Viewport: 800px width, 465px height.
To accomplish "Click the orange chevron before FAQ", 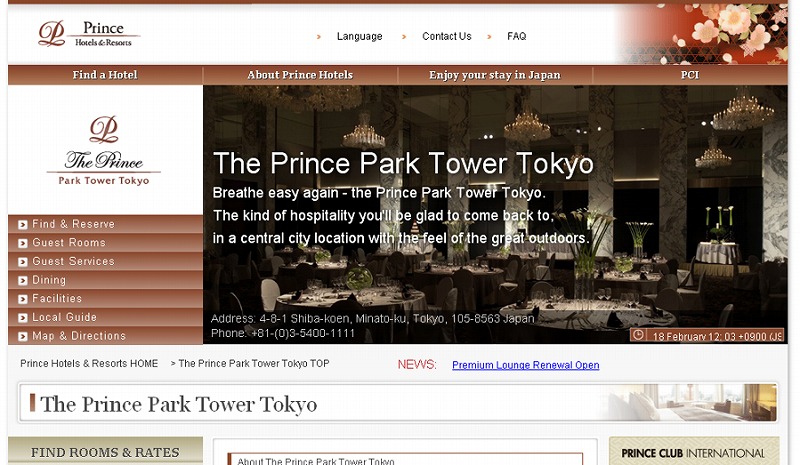I will 489,37.
